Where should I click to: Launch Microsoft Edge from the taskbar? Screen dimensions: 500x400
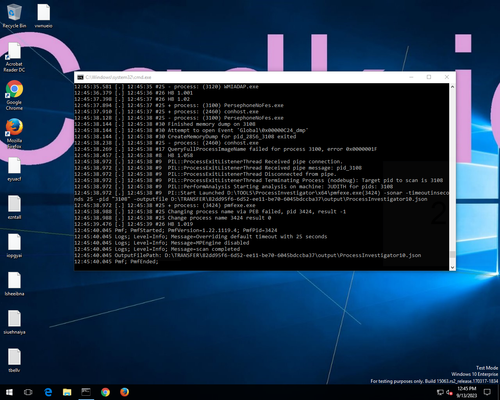tap(48, 392)
